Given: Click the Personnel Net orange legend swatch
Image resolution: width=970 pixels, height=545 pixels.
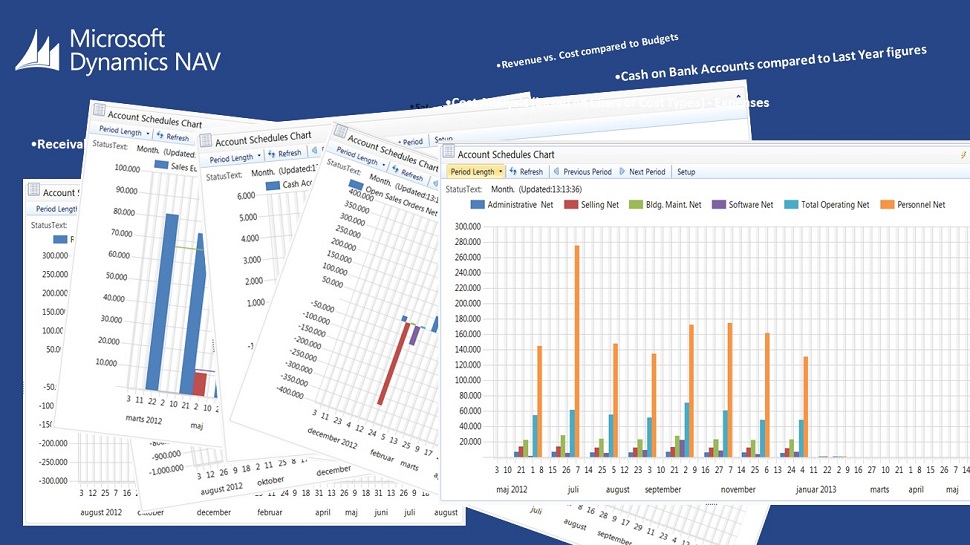Looking at the screenshot, I should pos(887,204).
